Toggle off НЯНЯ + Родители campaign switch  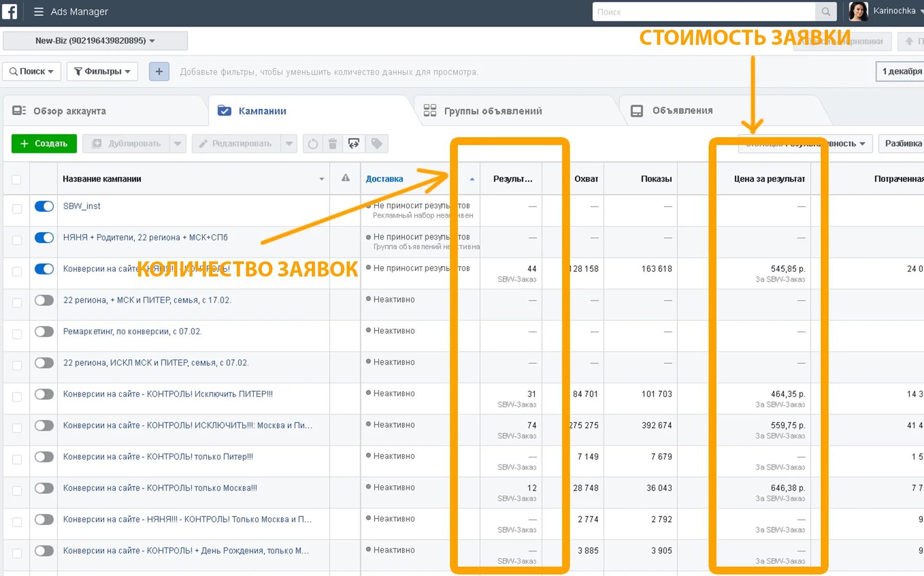click(44, 237)
